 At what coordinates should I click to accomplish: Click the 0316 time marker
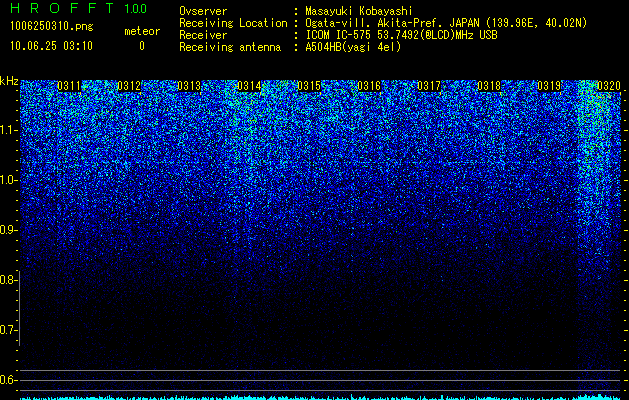[369, 86]
